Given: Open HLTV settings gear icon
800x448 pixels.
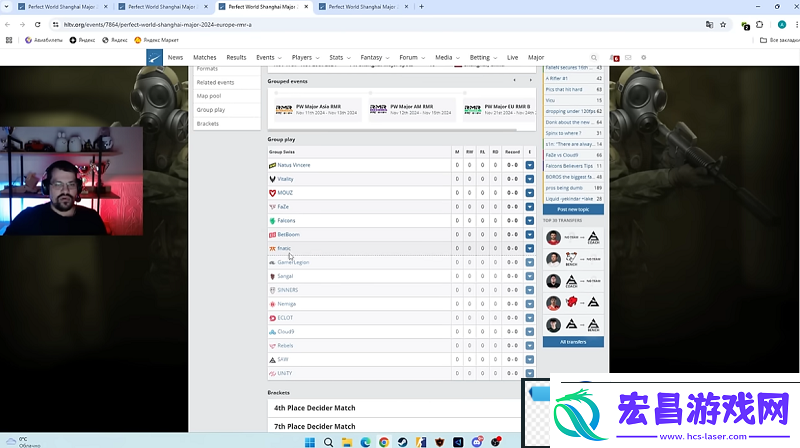Looking at the screenshot, I should pos(643,58).
